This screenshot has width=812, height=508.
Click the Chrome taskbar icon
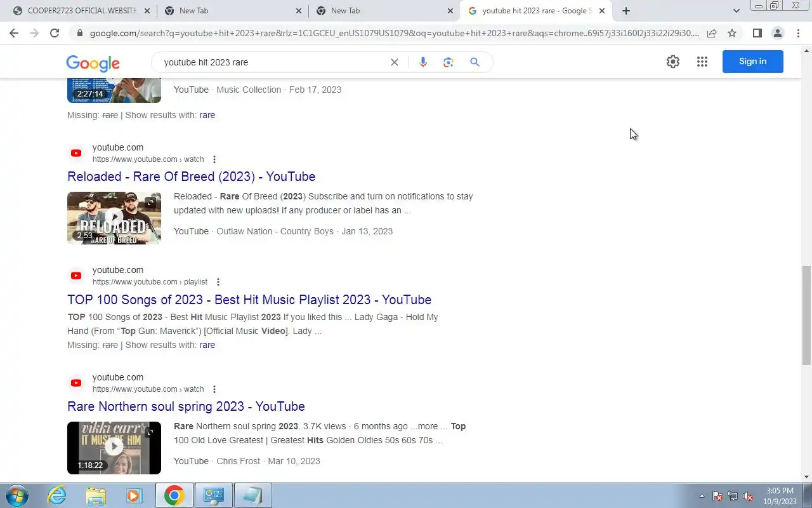(x=174, y=495)
